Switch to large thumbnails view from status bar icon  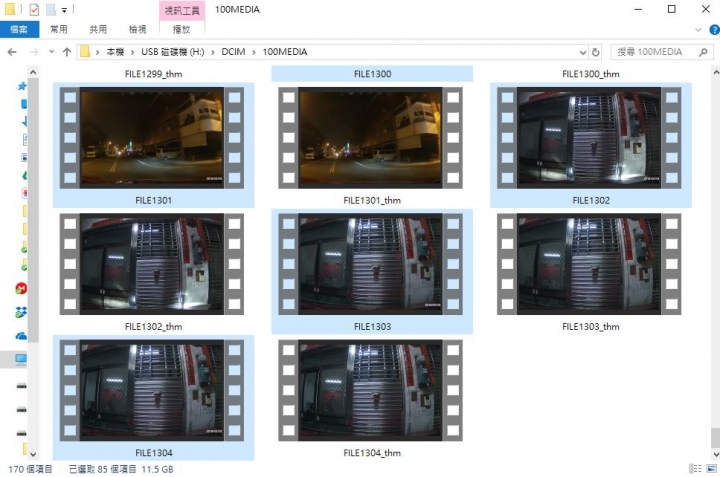pos(711,469)
